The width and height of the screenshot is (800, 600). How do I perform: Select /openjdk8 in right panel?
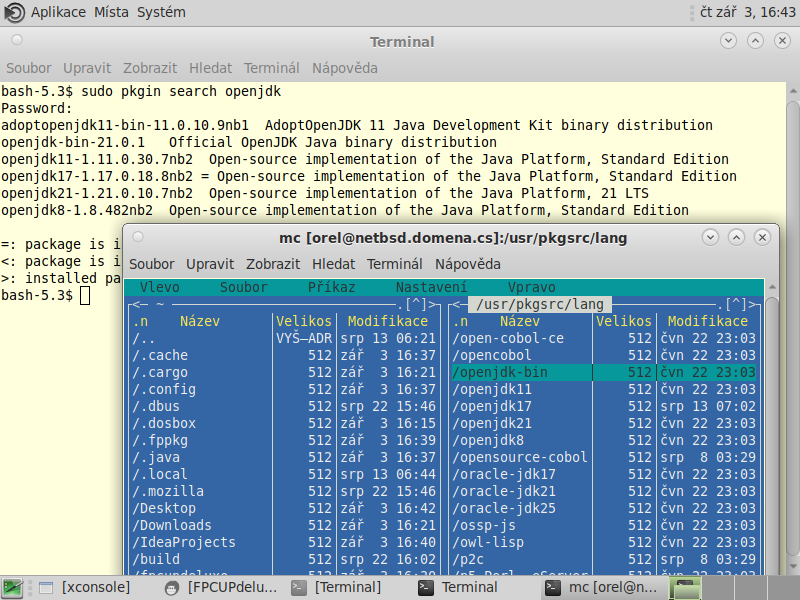(x=604, y=440)
